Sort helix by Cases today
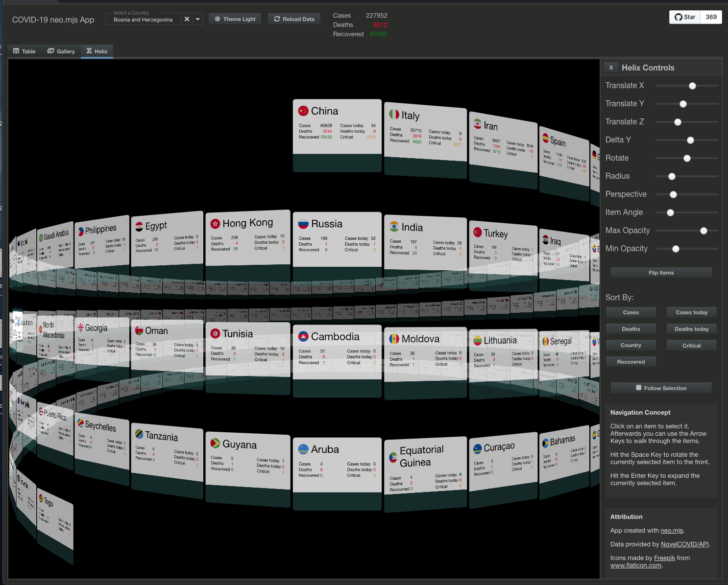The width and height of the screenshot is (728, 585). (692, 312)
